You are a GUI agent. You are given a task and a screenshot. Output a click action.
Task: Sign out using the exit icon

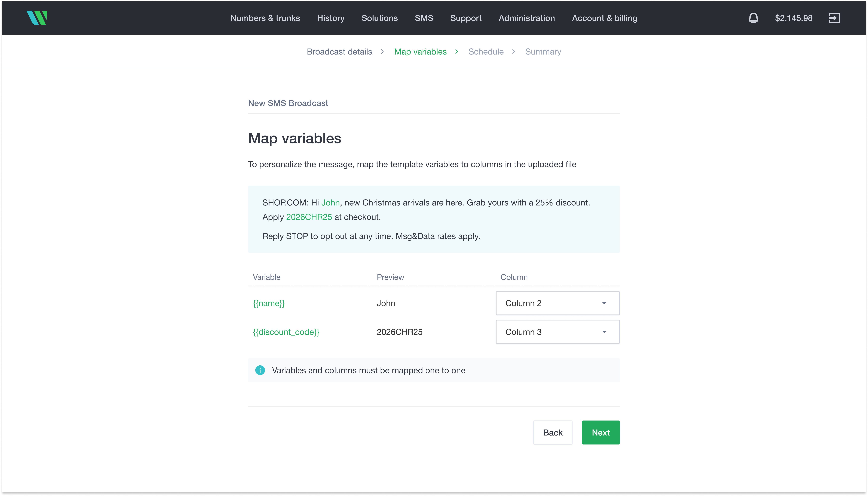(835, 18)
